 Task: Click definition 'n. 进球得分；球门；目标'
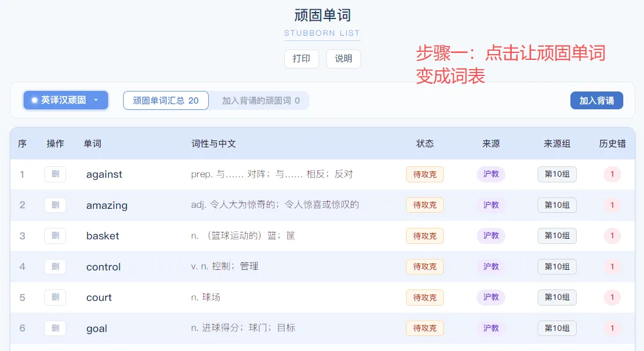[243, 328]
